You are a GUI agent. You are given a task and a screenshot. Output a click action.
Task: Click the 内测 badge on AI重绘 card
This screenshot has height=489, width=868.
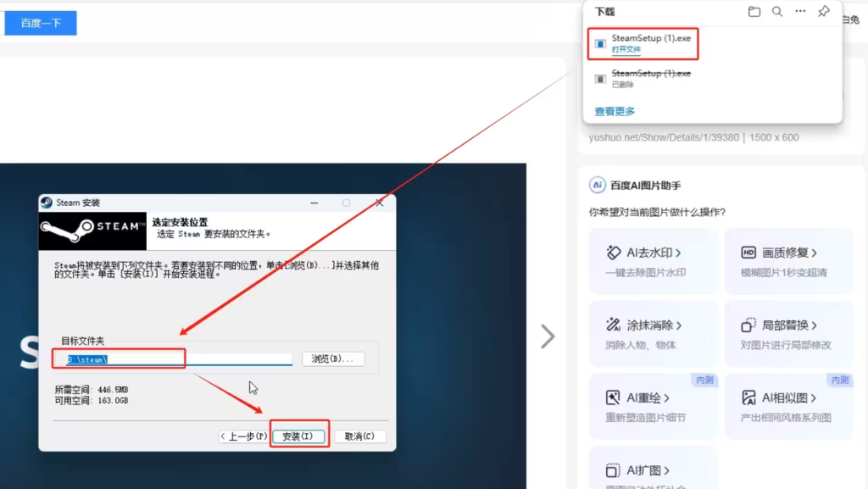click(704, 380)
